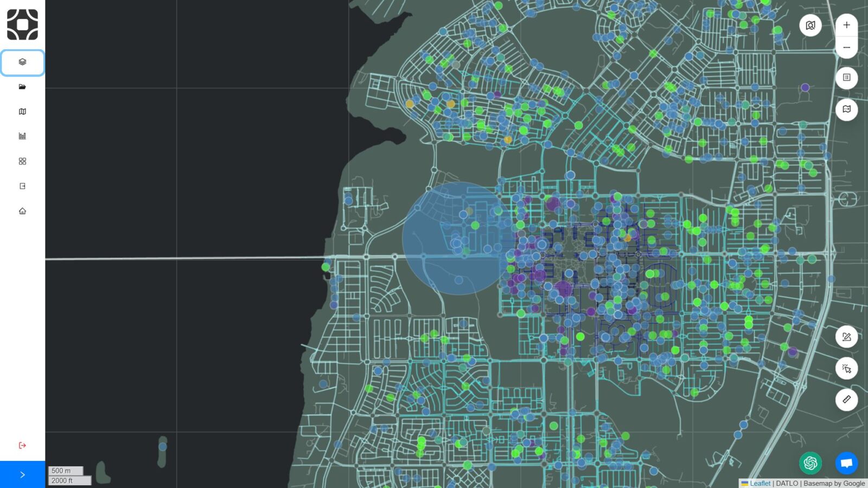Click the red logout icon
Screen dimensions: 868x488
click(x=22, y=445)
